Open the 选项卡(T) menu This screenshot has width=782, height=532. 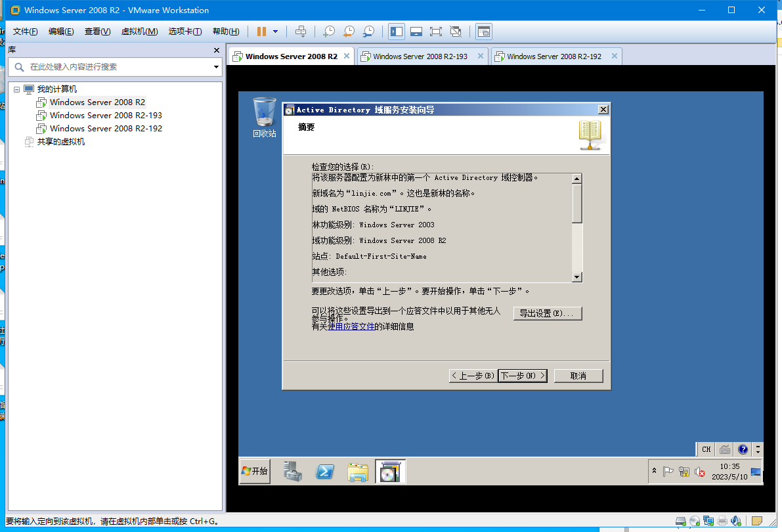pyautogui.click(x=185, y=32)
